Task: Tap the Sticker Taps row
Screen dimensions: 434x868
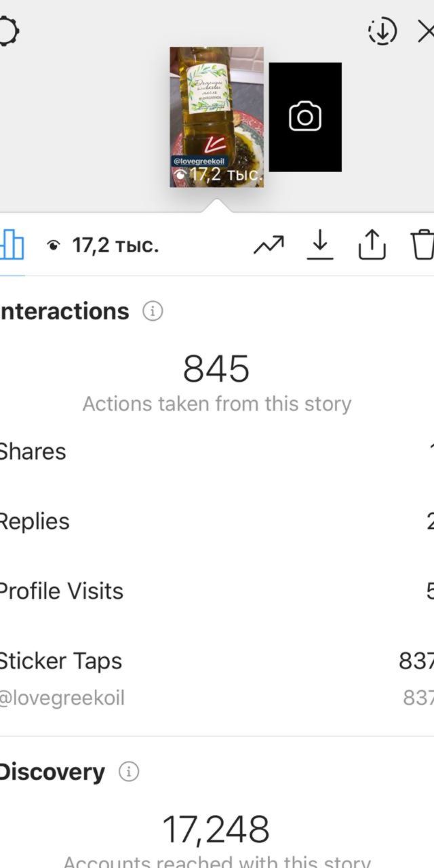Action: pos(217,660)
